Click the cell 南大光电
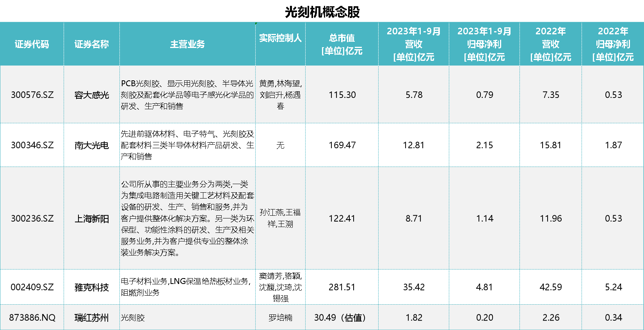 point(92,145)
